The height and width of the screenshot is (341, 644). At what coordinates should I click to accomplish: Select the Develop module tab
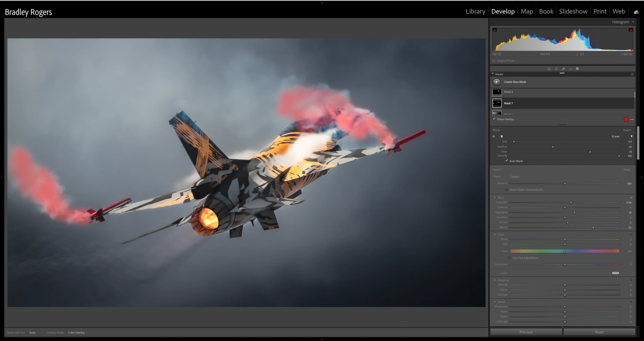[503, 11]
